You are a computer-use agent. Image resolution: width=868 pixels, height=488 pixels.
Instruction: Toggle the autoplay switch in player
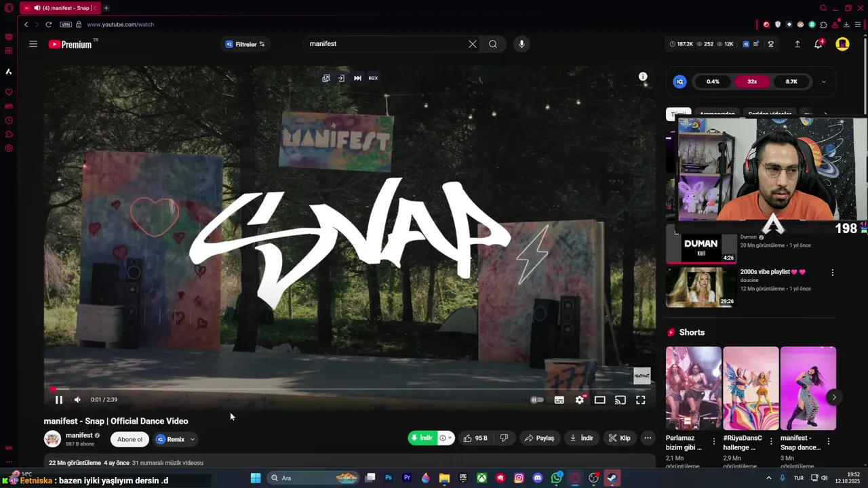pyautogui.click(x=537, y=400)
